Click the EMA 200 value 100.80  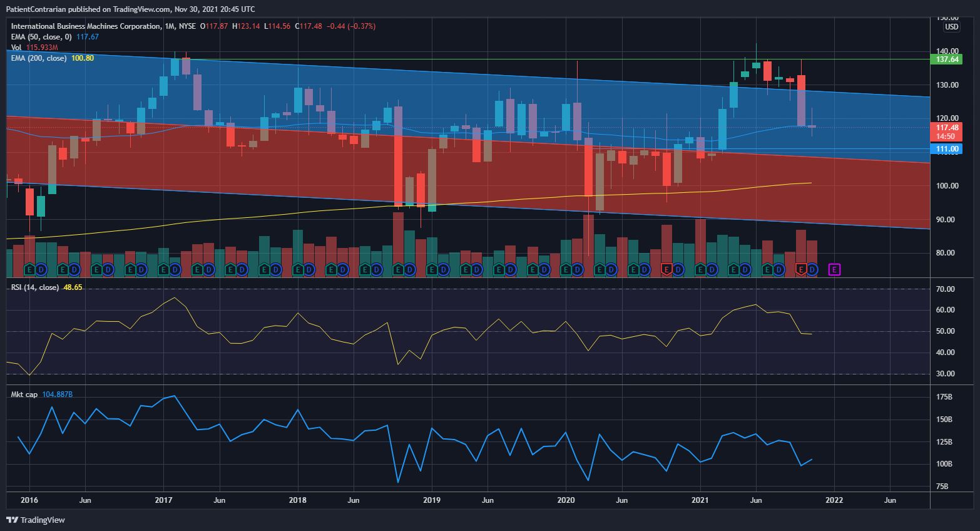(x=83, y=58)
